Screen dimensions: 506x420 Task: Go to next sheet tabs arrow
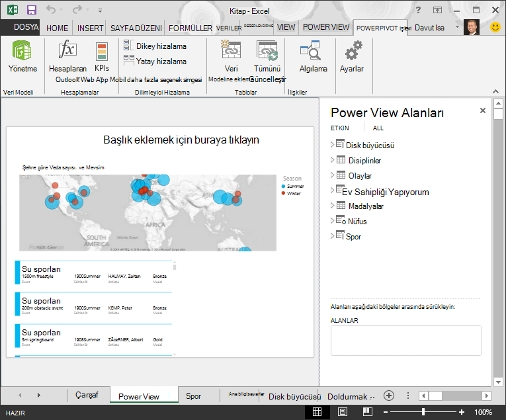pyautogui.click(x=39, y=395)
